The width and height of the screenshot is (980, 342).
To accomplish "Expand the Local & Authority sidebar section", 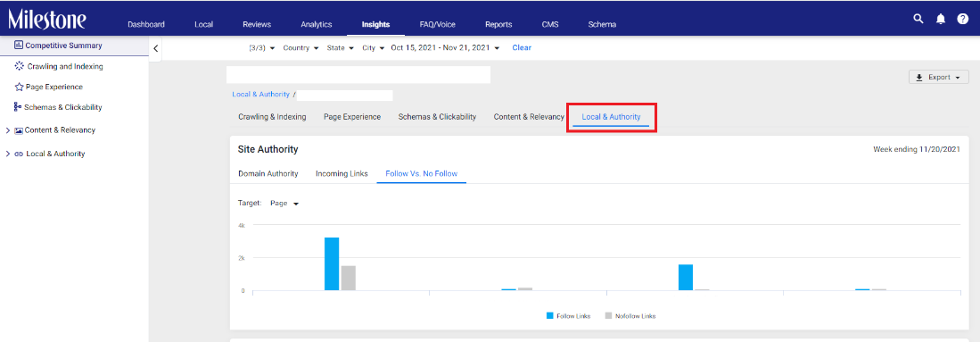I will click(x=7, y=154).
